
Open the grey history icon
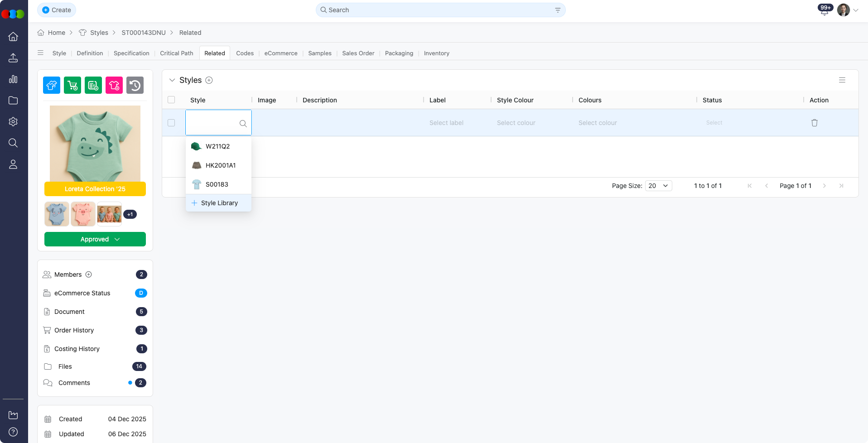(x=135, y=85)
